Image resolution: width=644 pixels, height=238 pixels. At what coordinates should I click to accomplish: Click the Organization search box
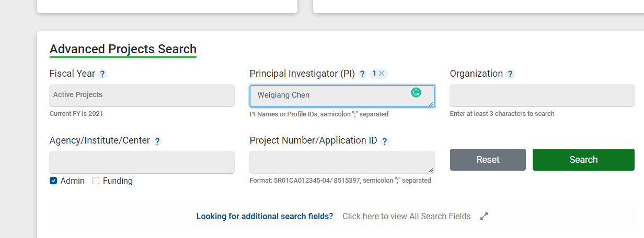coord(542,95)
